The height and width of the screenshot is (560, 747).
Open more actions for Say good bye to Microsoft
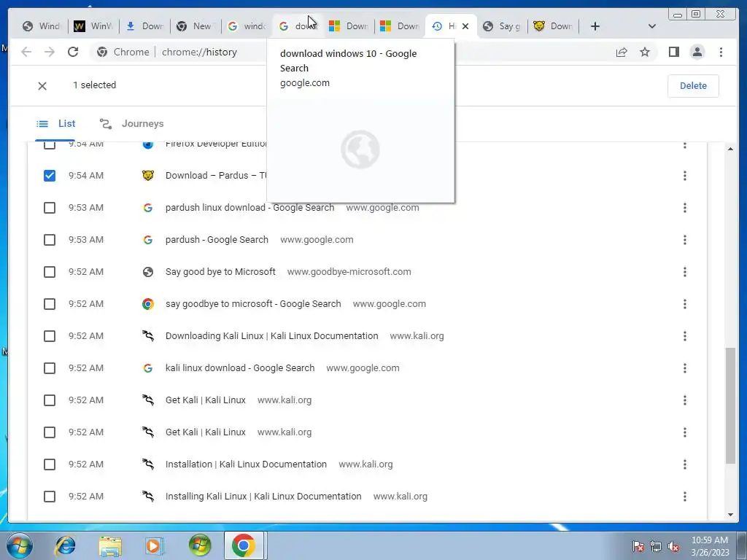tap(684, 272)
